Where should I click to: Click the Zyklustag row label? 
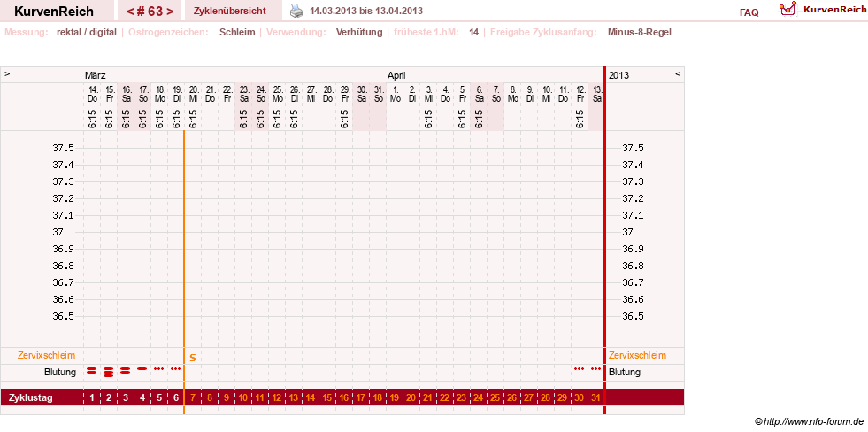30,397
